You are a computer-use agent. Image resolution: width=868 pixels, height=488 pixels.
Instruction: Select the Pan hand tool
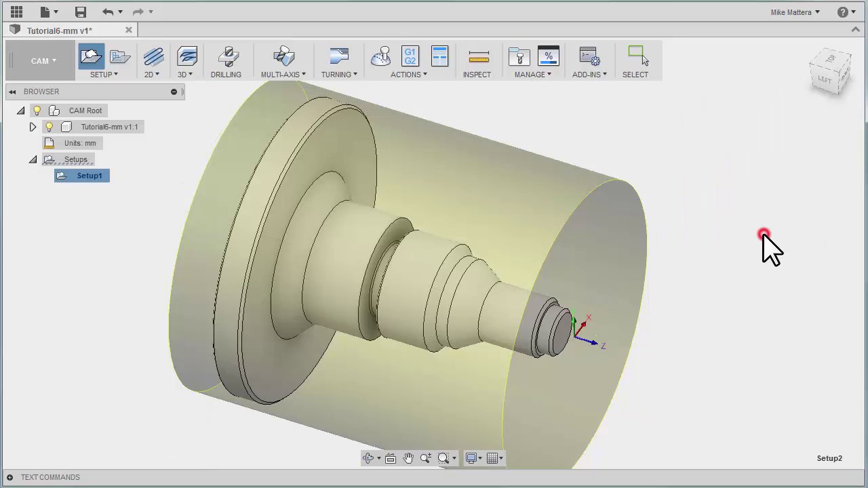click(408, 458)
